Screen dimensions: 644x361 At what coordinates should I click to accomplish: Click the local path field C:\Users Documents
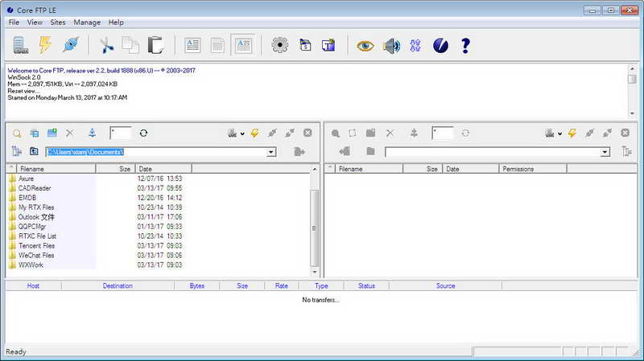pyautogui.click(x=156, y=152)
